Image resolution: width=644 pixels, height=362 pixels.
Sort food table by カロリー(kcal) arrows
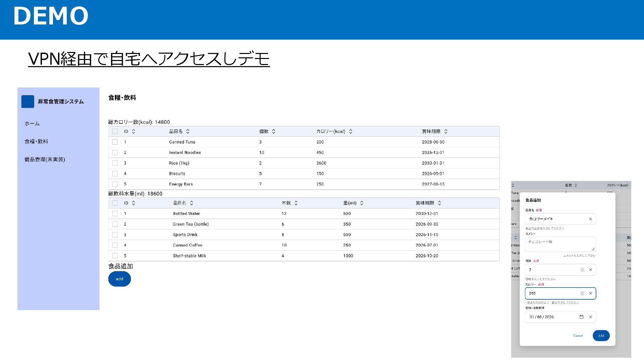point(351,131)
